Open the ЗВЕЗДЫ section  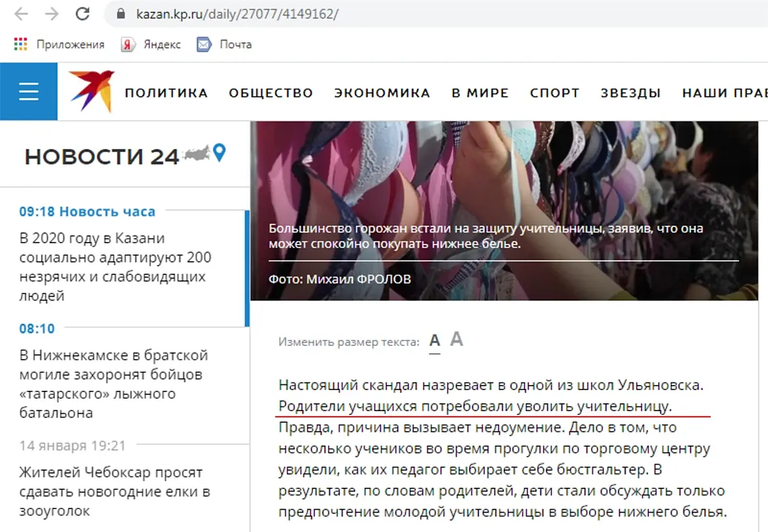(631, 92)
